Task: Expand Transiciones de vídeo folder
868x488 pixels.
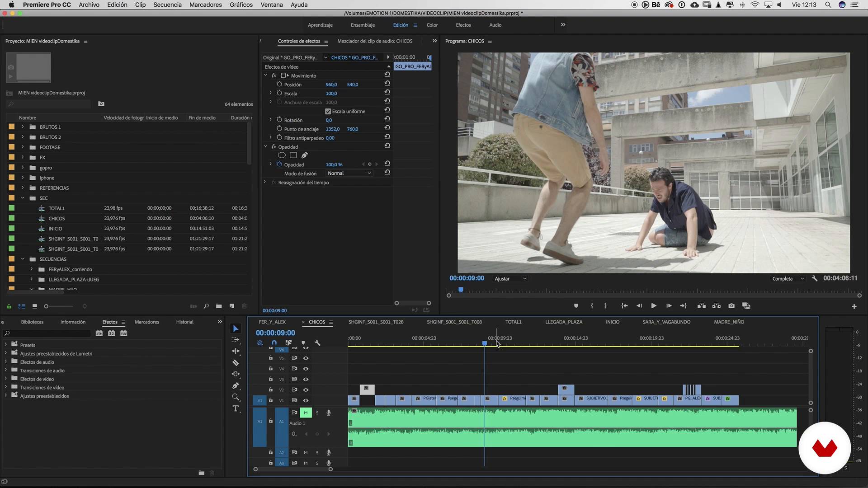Action: click(x=6, y=388)
